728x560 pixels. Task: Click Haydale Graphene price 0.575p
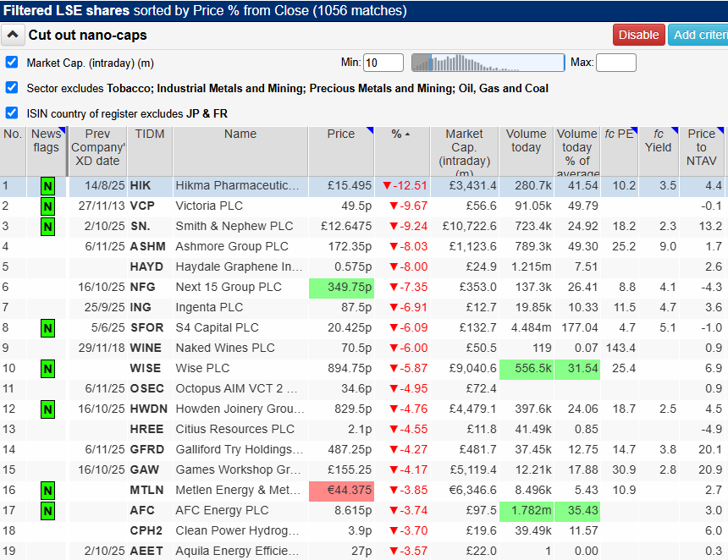(x=353, y=266)
